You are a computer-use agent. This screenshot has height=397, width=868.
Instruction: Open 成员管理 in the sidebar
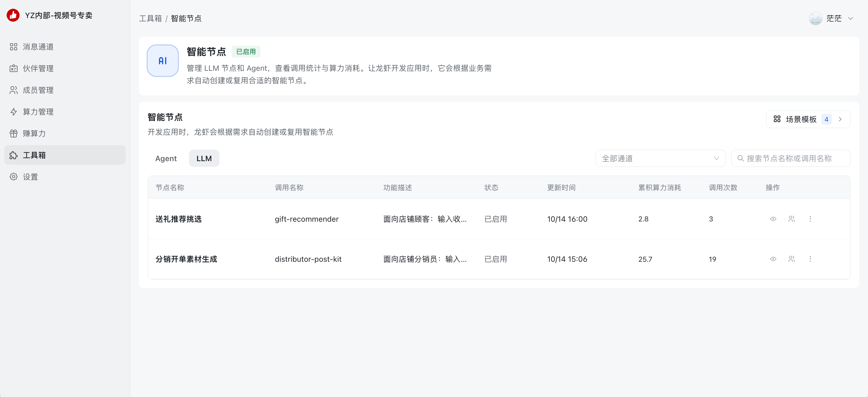[x=65, y=90]
